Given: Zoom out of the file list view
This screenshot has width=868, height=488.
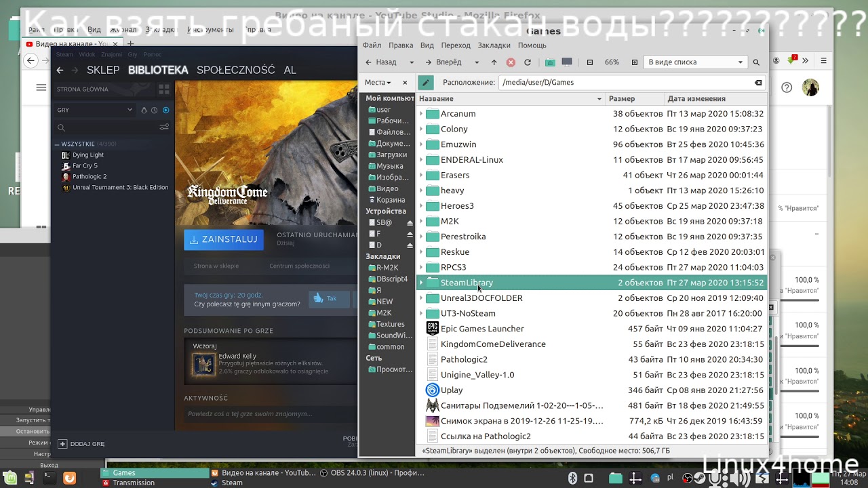Looking at the screenshot, I should [x=590, y=62].
